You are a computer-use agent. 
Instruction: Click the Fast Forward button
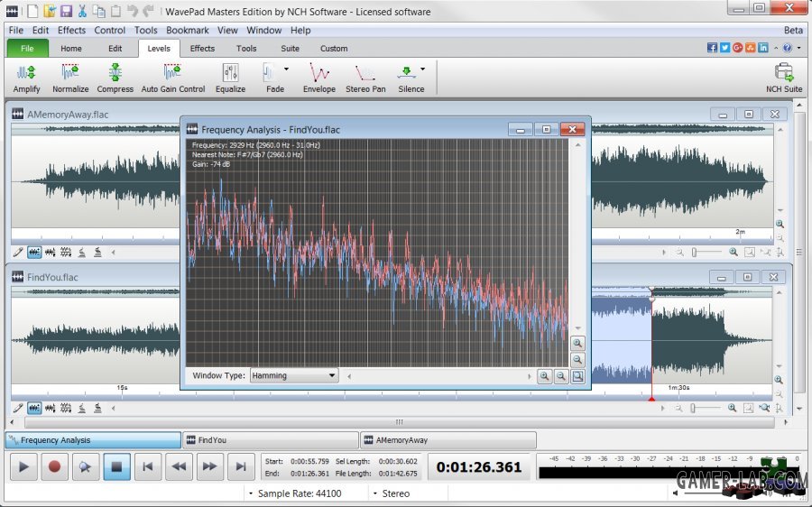coord(209,466)
